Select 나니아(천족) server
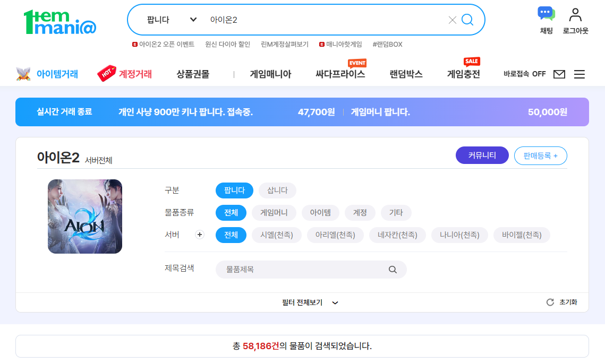605x364 pixels. click(459, 235)
